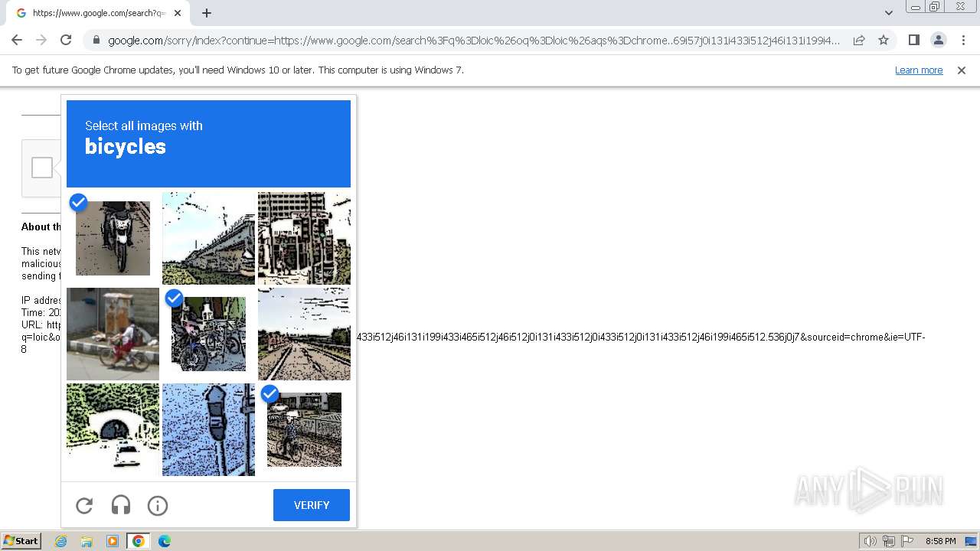The width and height of the screenshot is (980, 551).
Task: Switch to the Google search tab
Action: tap(98, 13)
